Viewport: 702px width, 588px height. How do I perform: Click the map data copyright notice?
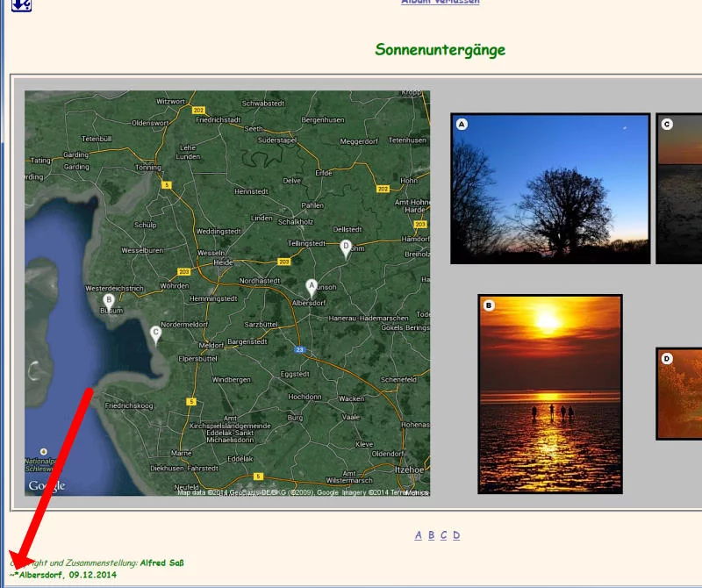[x=304, y=492]
